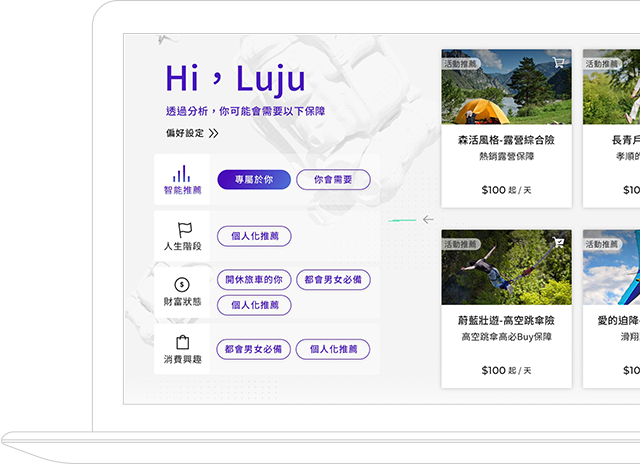Add 蔚藍壯遊-高空跳傘險 to cart via cart icon

[x=558, y=242]
